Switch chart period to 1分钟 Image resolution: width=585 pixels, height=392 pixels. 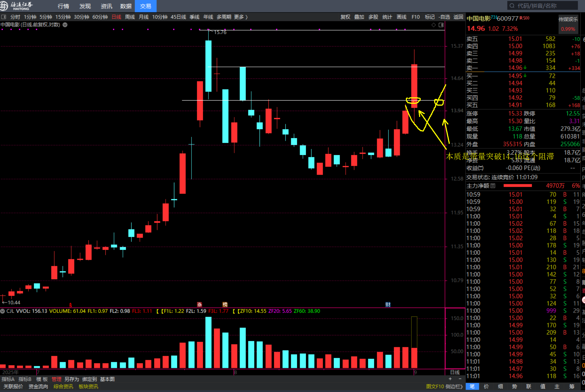pos(30,17)
